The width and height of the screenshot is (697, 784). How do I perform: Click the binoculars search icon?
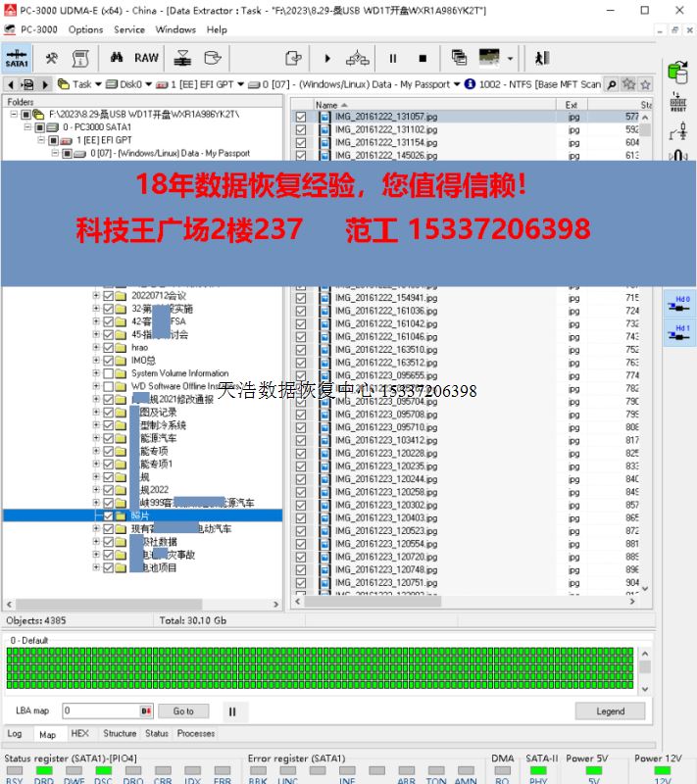(117, 58)
